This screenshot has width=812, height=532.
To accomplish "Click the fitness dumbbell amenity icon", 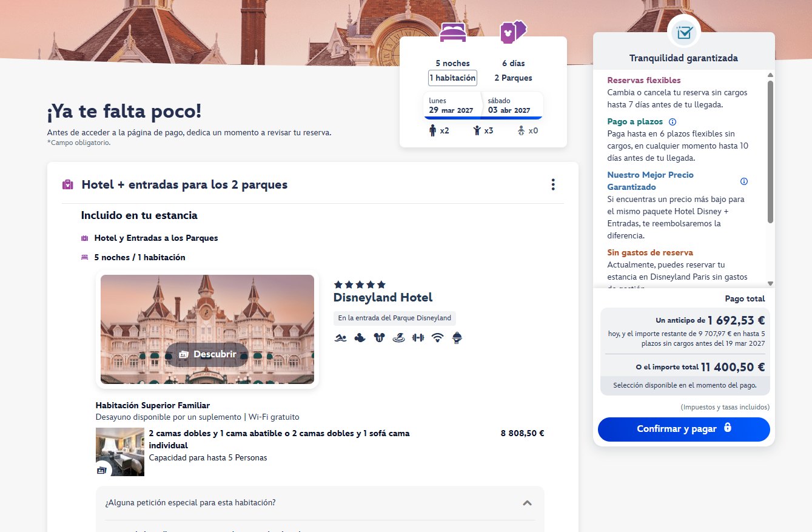I will (418, 338).
